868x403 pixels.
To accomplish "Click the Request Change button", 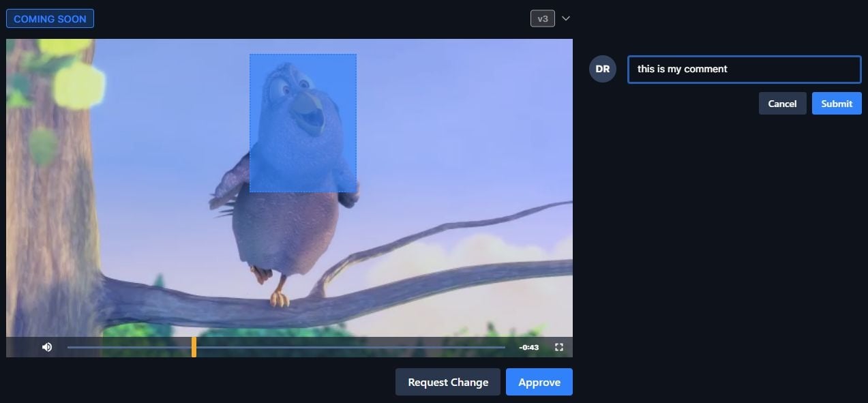I will pos(448,382).
